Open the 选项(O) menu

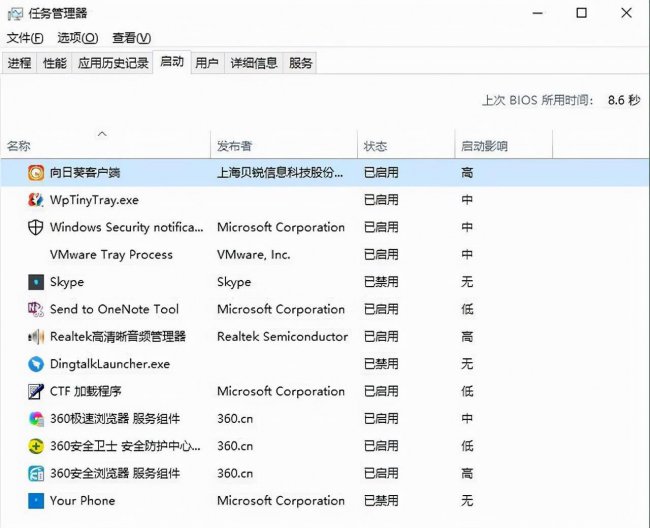coord(78,38)
